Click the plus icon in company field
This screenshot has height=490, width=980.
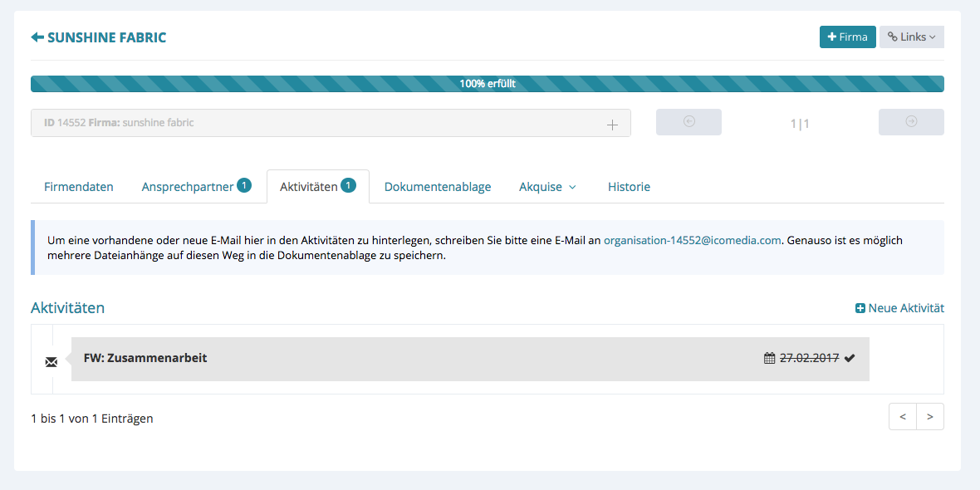click(x=612, y=124)
